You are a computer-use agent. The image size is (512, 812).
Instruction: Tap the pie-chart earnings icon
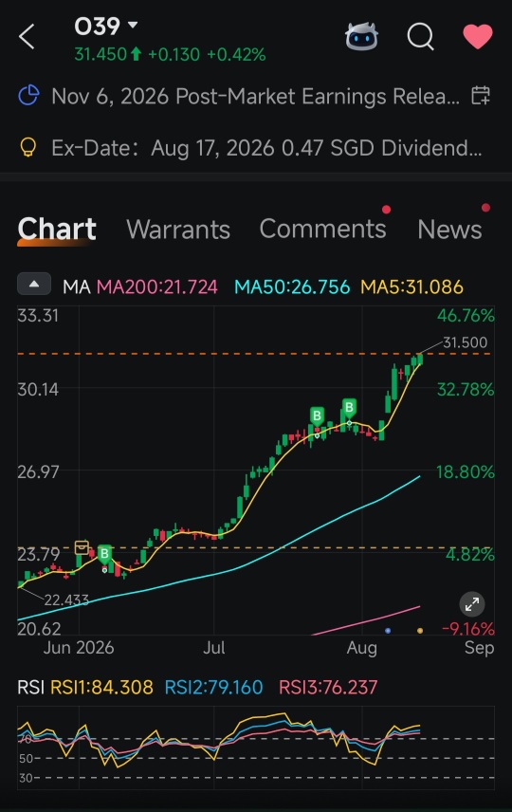(28, 95)
